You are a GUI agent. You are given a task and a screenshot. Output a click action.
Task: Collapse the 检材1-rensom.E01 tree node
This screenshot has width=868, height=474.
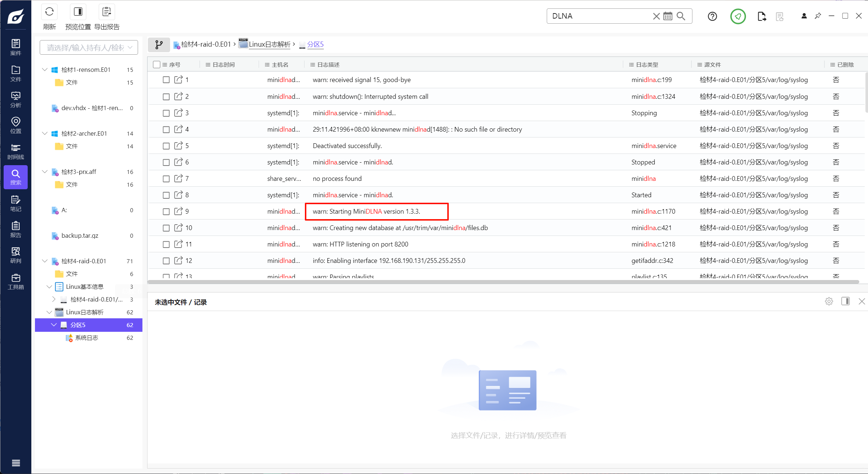point(45,70)
